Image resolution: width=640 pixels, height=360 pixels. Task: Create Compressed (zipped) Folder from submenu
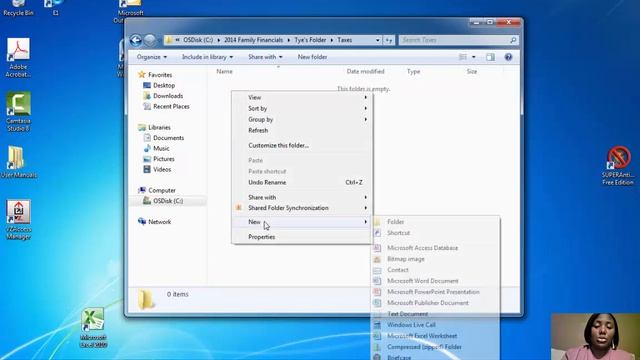pos(436,347)
